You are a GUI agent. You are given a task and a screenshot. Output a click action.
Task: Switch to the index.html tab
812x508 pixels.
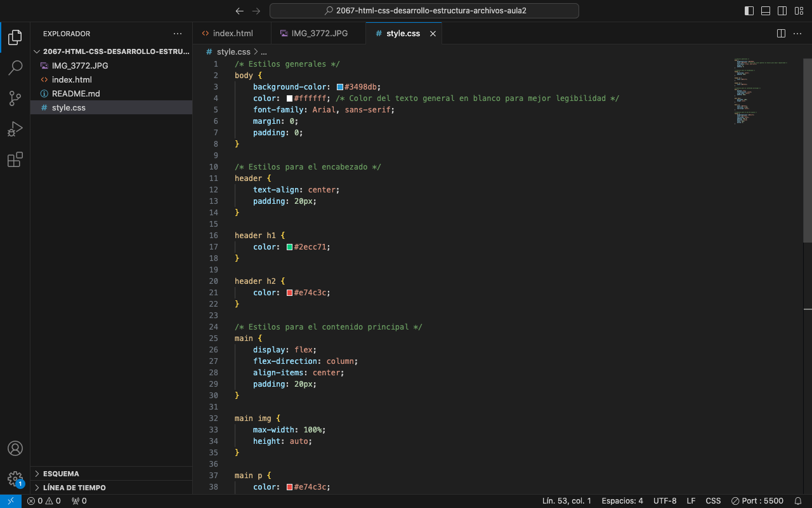tap(232, 34)
